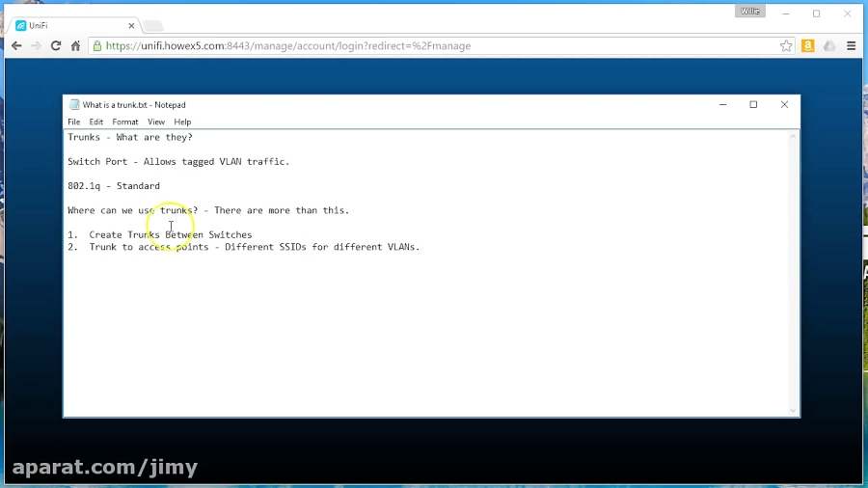Close the Chrome browser window
This screenshot has width=868, height=488.
[x=847, y=14]
